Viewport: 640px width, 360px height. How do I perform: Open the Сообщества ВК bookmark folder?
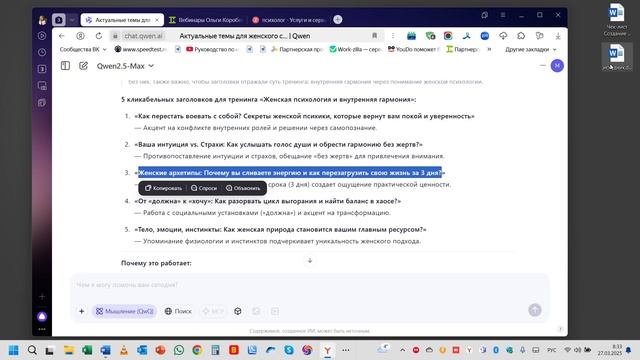pyautogui.click(x=83, y=49)
